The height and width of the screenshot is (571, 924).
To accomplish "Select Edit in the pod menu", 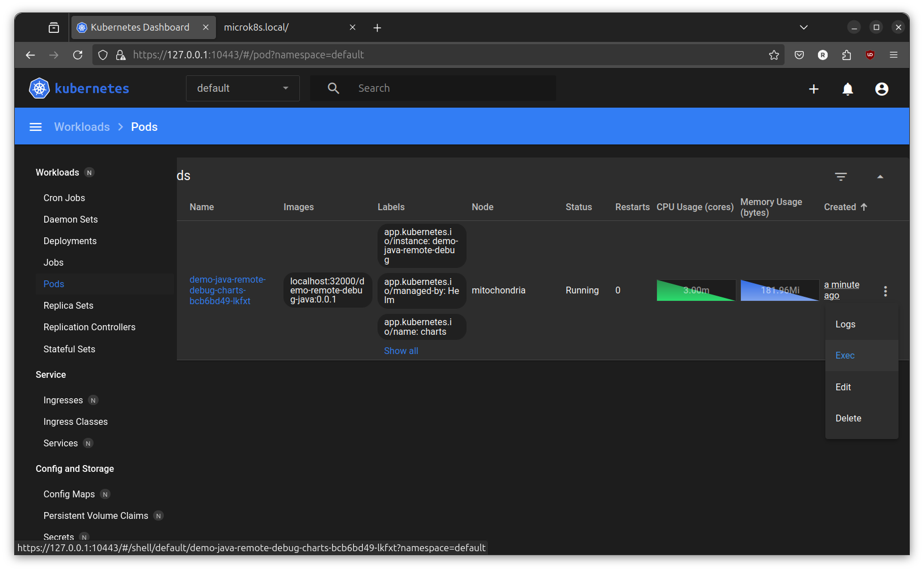I will [862, 387].
